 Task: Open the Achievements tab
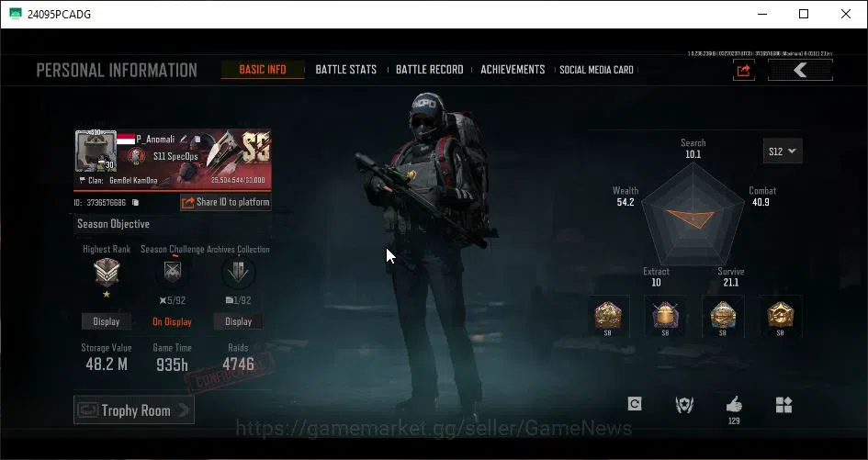(x=513, y=70)
